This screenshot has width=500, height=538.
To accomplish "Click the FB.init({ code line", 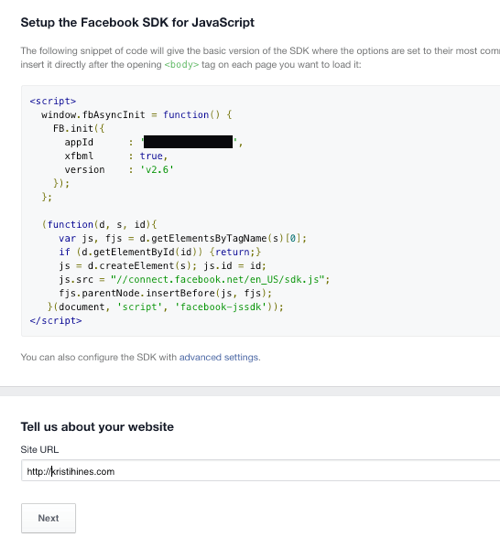I will pos(79,128).
